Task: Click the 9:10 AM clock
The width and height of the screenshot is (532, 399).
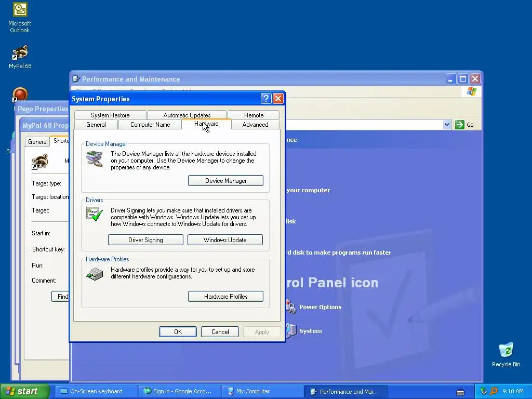Action: point(513,391)
